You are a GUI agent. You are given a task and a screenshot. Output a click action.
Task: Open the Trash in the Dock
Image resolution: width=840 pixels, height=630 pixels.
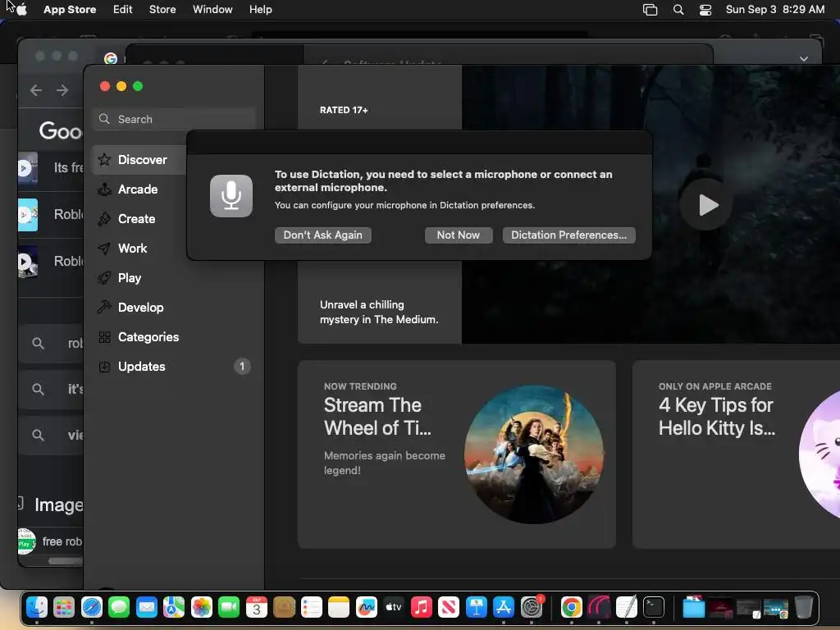804,608
